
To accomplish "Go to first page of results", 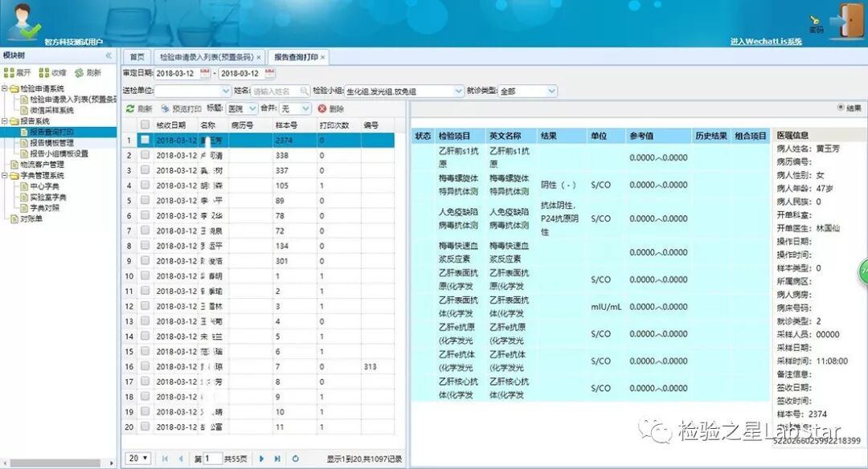I will pos(165,459).
